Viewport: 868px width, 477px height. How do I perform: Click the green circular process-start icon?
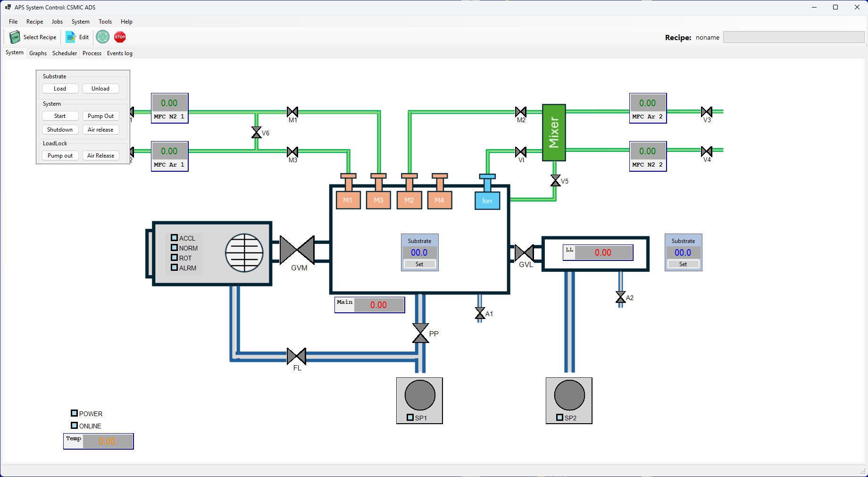[x=102, y=37]
